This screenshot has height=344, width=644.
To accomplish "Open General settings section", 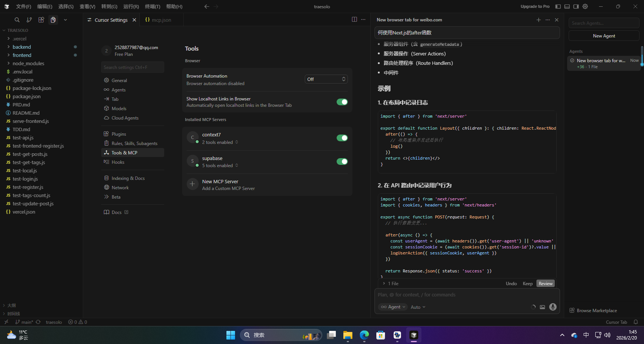I will 133,80.
